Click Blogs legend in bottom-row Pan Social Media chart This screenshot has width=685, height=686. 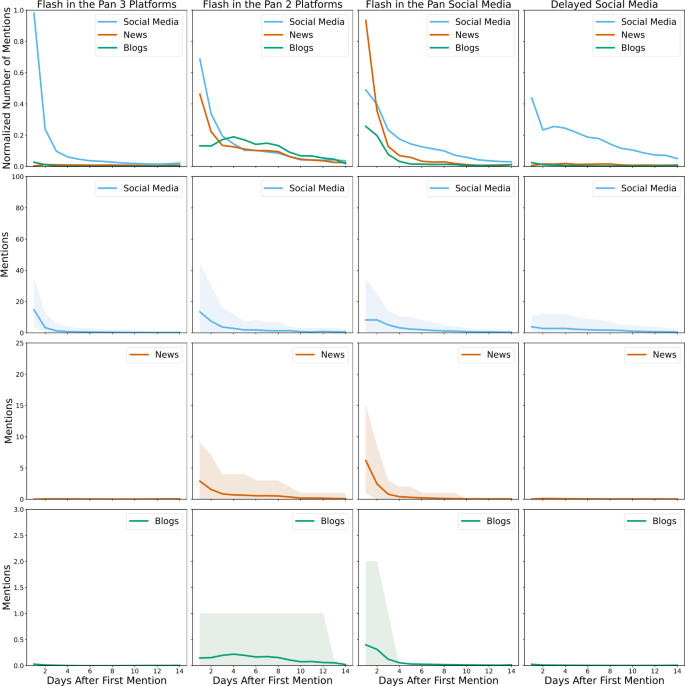point(486,521)
